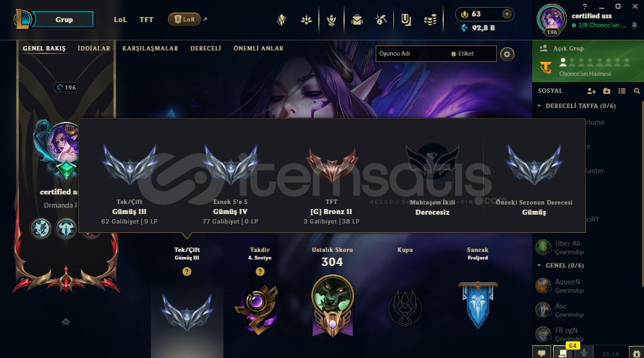The height and width of the screenshot is (358, 644).
Task: Open the Loot inventory icon in top bar
Action: 357,20
